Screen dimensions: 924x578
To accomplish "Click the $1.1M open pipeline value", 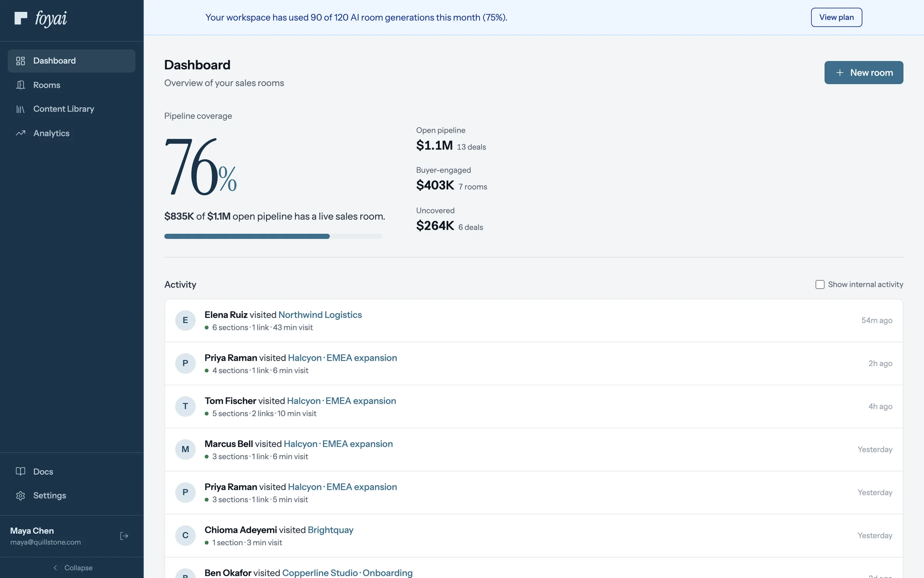I will point(434,145).
